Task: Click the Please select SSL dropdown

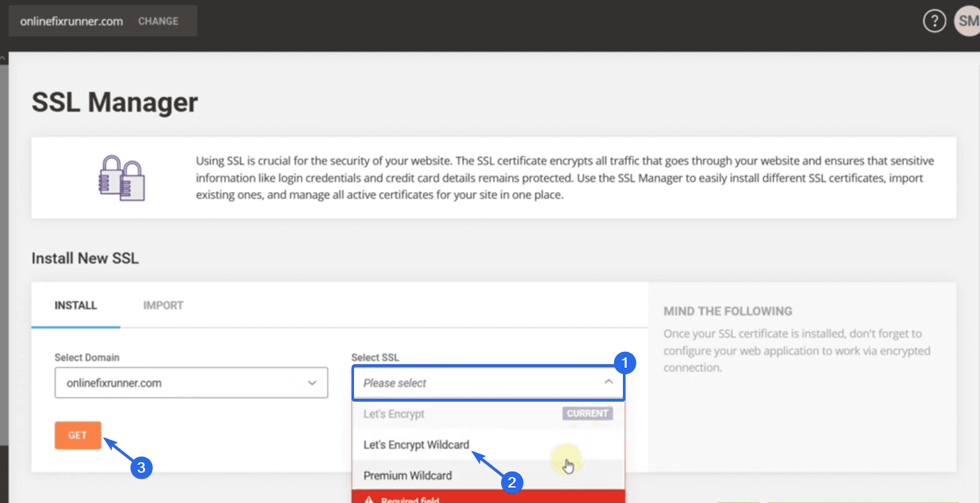Action: tap(488, 383)
